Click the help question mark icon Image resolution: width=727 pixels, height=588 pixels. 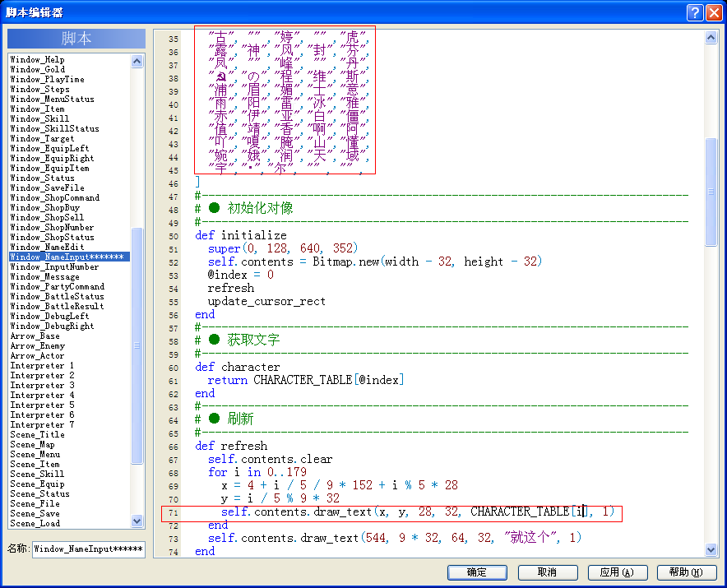tap(695, 12)
